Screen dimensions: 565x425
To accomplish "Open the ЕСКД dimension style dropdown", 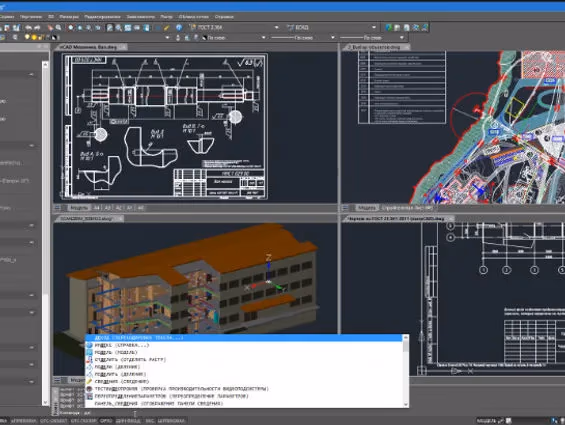I will 374,27.
